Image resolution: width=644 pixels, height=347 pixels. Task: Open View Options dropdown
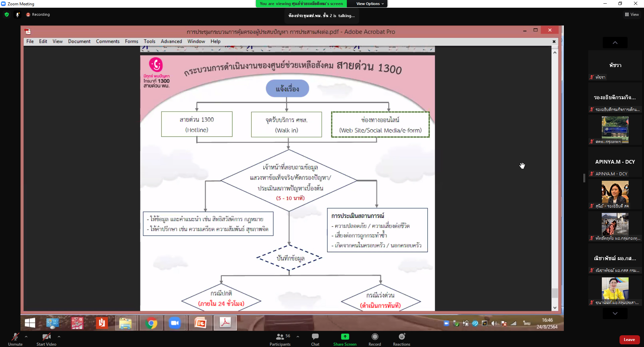pyautogui.click(x=370, y=4)
